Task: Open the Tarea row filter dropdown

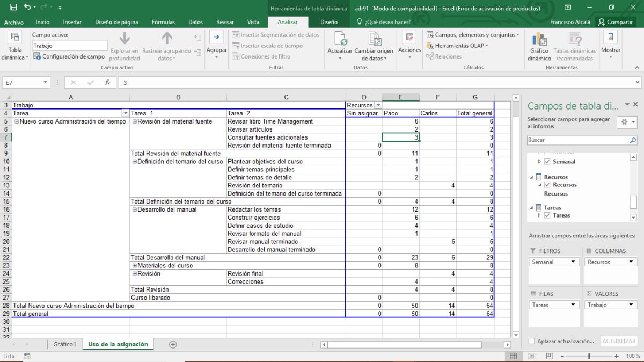Action: point(126,113)
